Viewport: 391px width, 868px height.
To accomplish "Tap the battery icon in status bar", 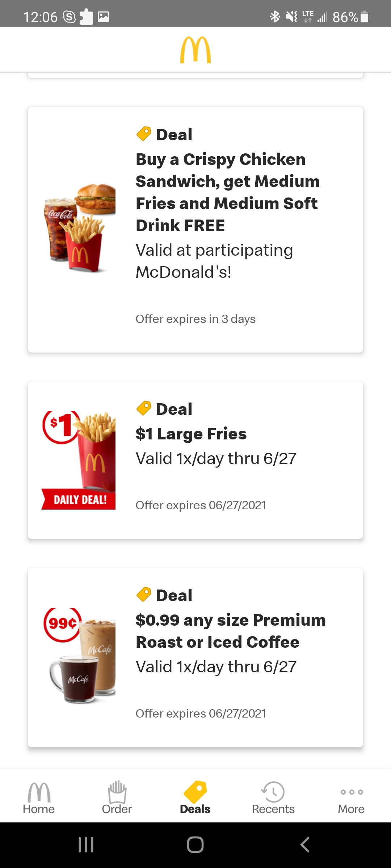I will [365, 17].
